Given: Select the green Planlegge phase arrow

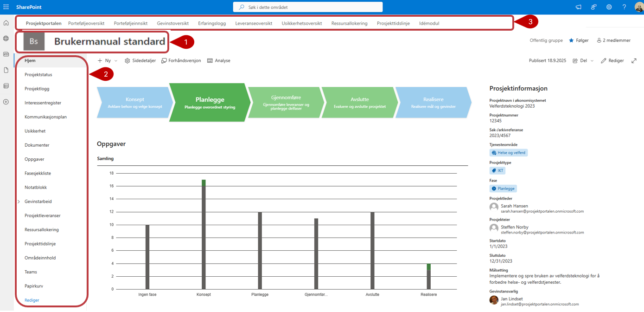Looking at the screenshot, I should click(207, 103).
